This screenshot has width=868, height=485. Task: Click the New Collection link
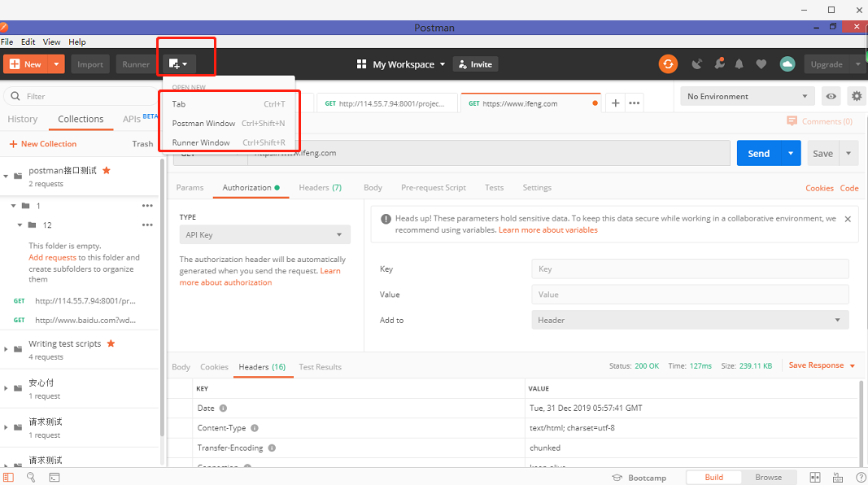42,144
